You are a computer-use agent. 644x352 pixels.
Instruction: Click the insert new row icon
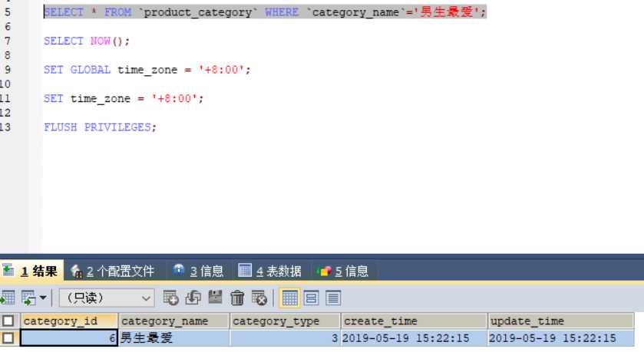[170, 298]
